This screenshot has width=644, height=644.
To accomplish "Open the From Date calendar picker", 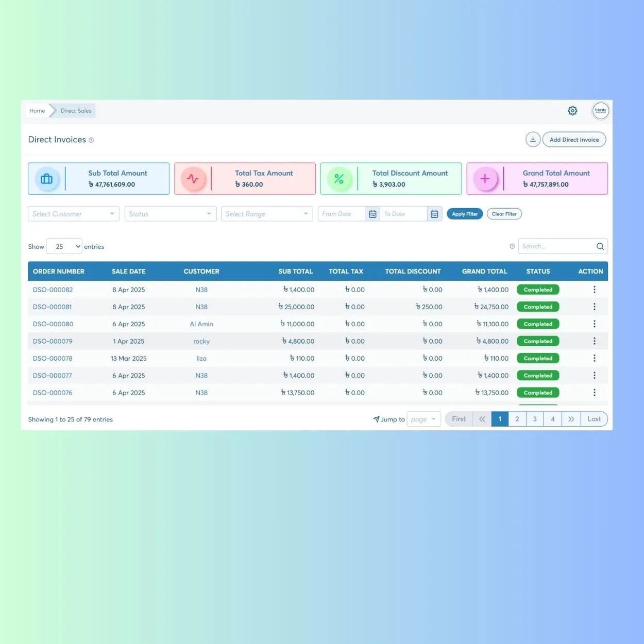I will pos(372,213).
